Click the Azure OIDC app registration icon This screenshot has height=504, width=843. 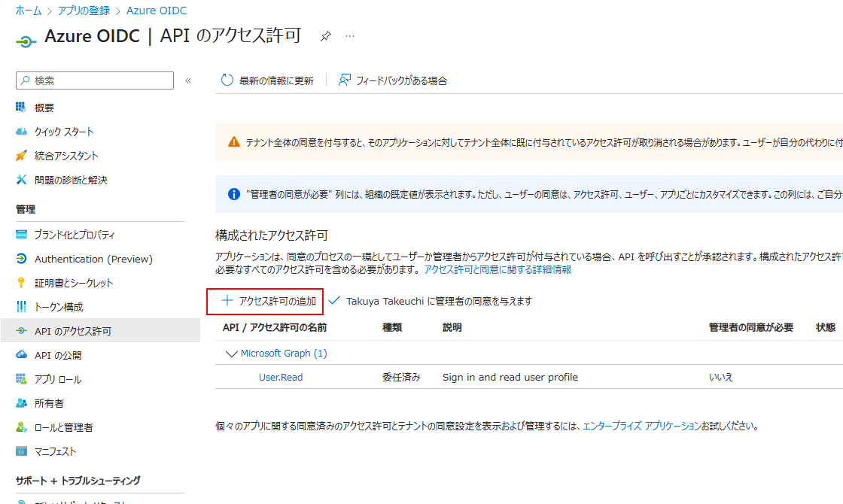point(26,41)
